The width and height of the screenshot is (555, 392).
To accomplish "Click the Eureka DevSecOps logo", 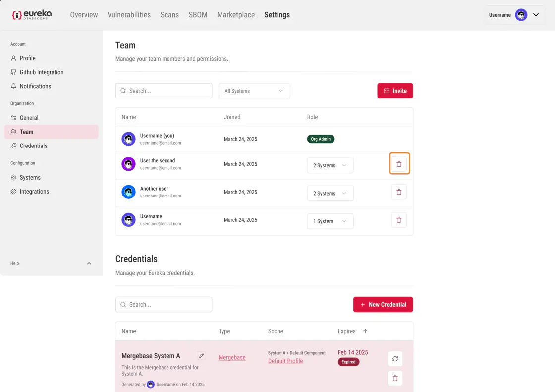I will click(32, 15).
